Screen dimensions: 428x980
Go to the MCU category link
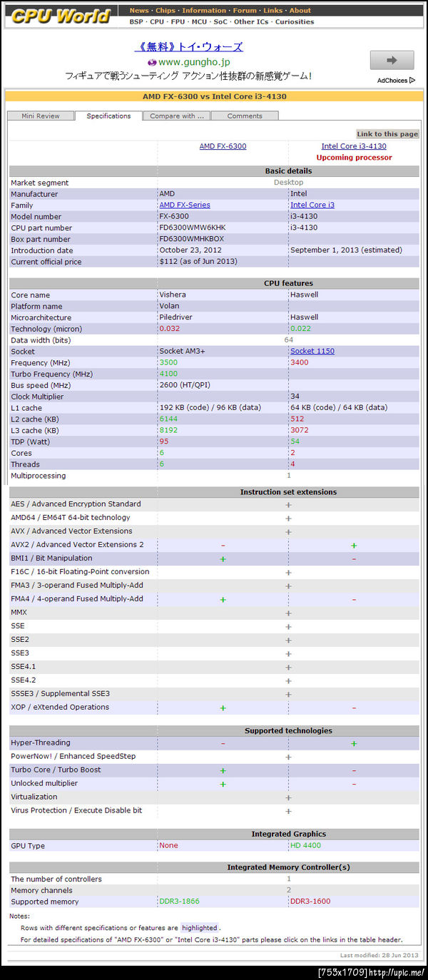coord(199,21)
